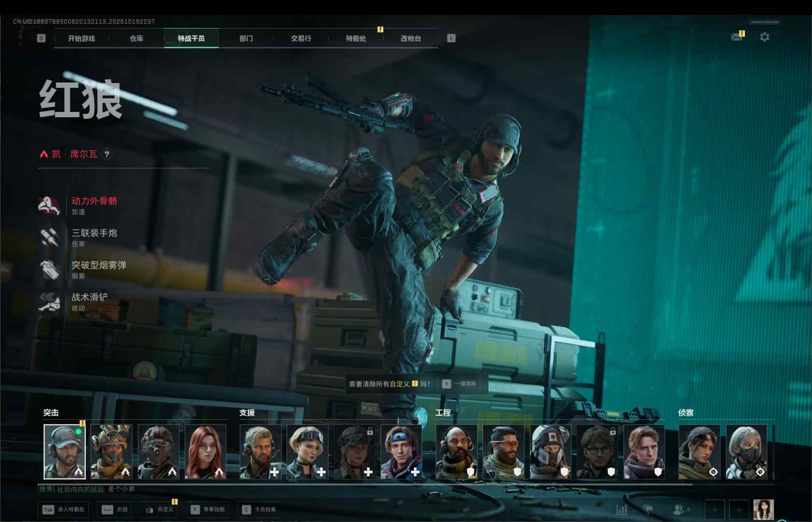812x522 pixels.
Task: Click the 出战 deploy button
Action: [114, 509]
